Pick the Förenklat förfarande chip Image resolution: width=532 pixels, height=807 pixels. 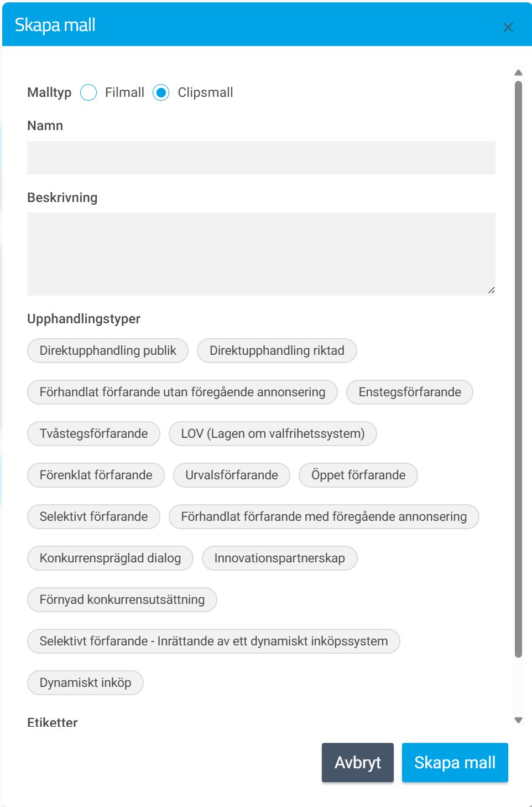[x=96, y=475]
